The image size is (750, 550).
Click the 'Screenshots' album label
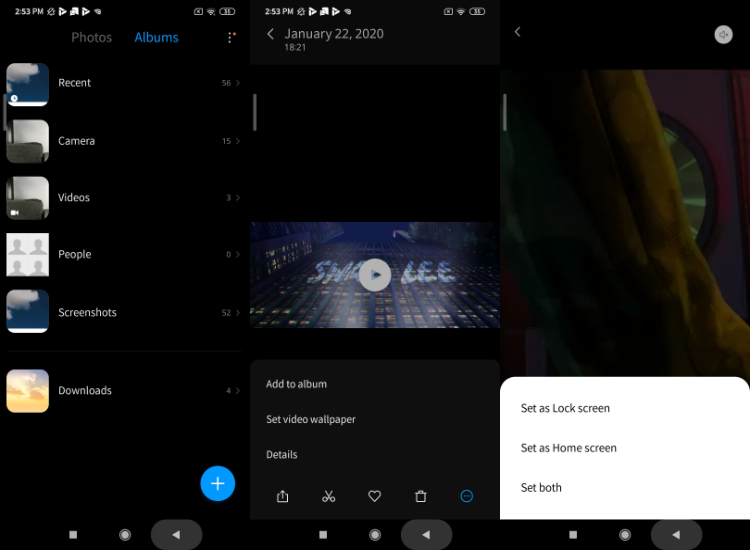87,312
